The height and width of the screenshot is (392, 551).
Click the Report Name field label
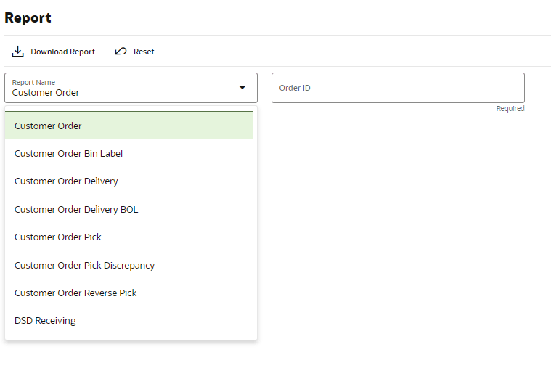tap(33, 82)
